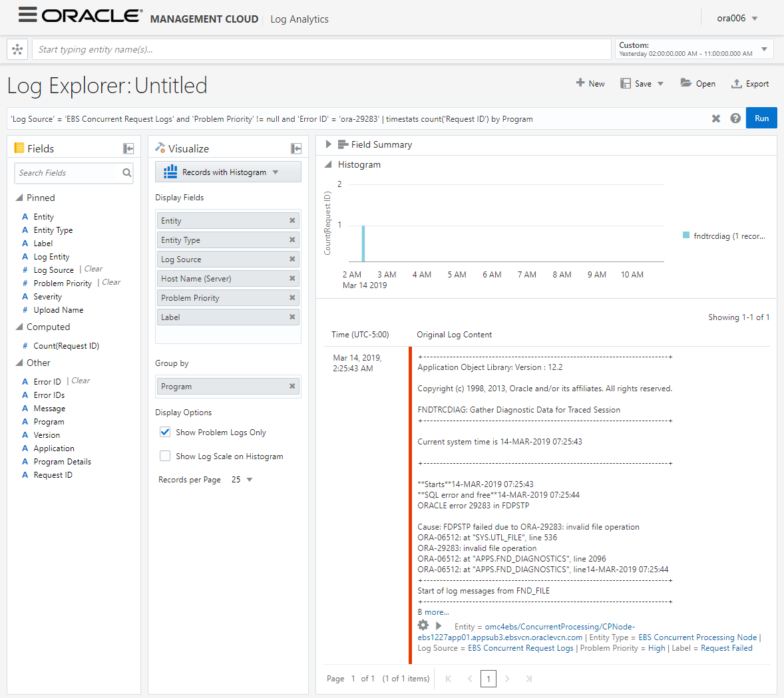The width and height of the screenshot is (784, 698).
Task: Click the EBS Concurrent Request Logs link
Action: (520, 648)
